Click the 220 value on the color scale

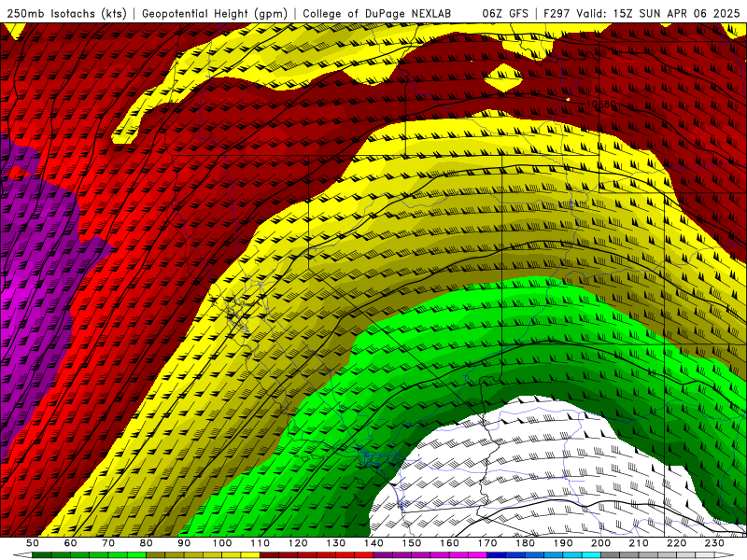(x=676, y=543)
